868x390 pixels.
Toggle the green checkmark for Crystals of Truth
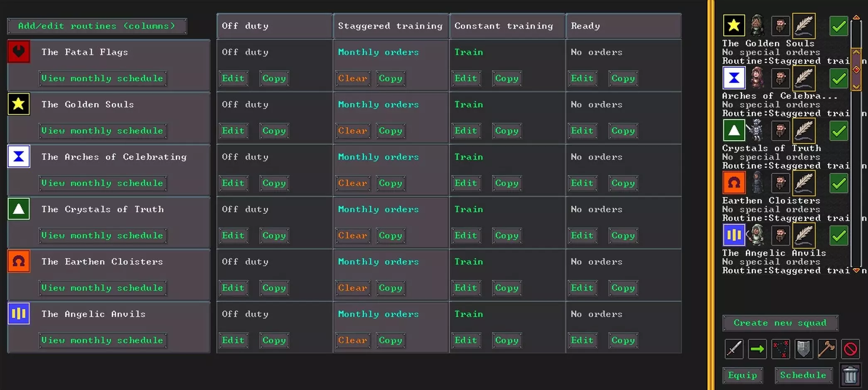(838, 131)
